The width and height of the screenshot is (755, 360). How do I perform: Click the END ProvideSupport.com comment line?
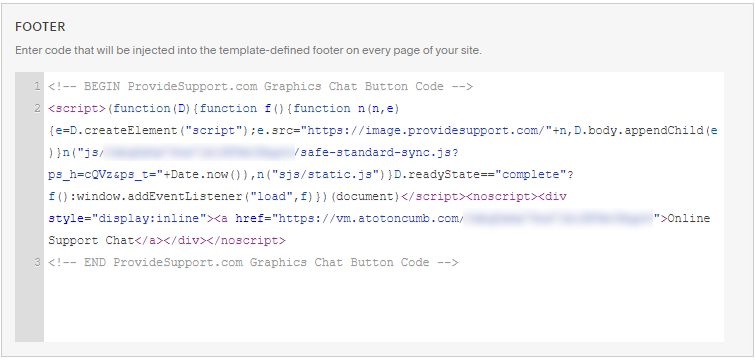click(x=253, y=262)
